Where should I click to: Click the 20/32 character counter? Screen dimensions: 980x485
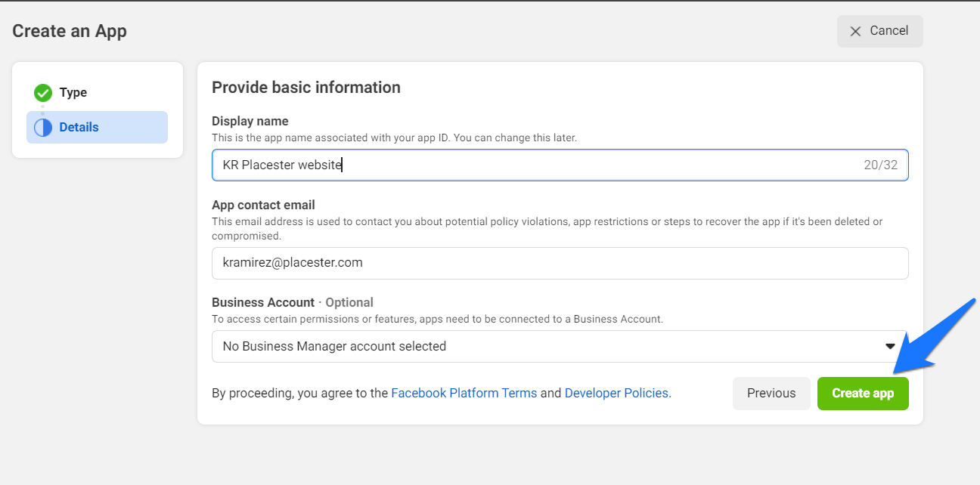click(x=881, y=165)
